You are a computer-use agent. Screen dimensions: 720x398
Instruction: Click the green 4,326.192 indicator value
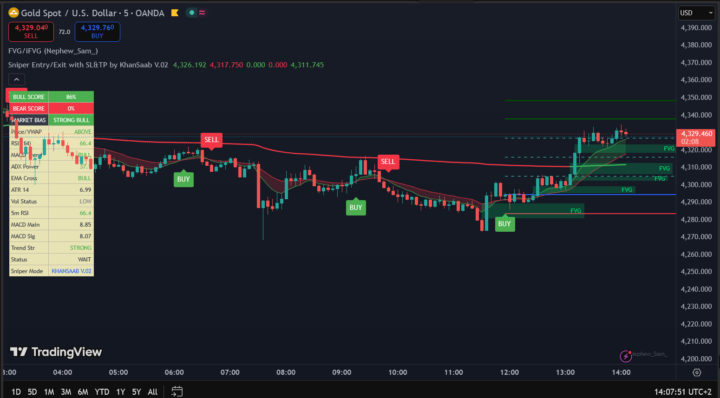(189, 65)
